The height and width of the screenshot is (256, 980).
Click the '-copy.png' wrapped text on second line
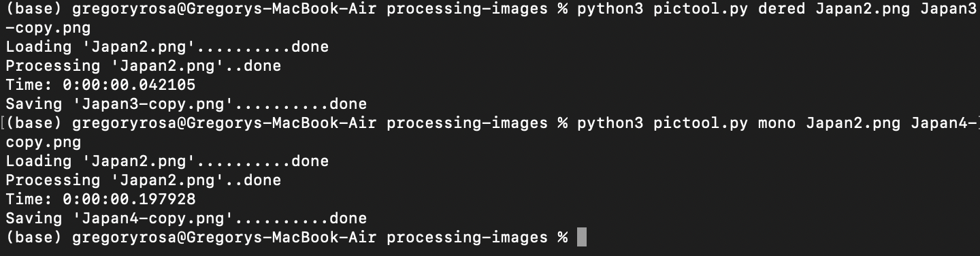(48, 29)
